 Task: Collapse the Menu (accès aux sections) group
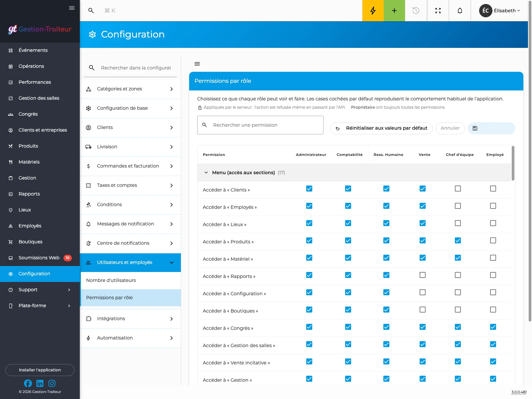206,173
